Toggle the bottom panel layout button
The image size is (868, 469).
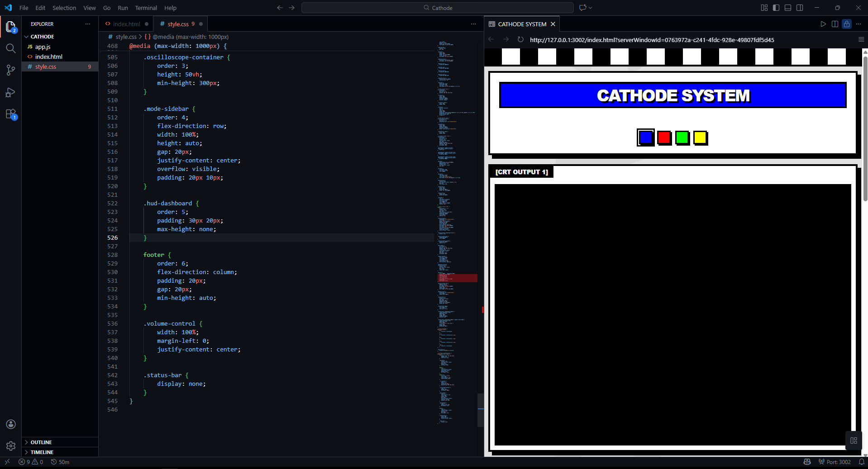pos(788,8)
